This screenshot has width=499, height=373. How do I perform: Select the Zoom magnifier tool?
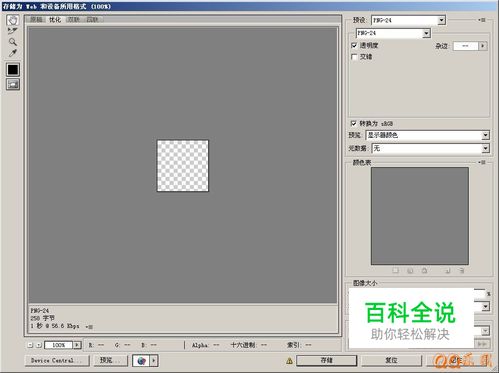(x=13, y=42)
